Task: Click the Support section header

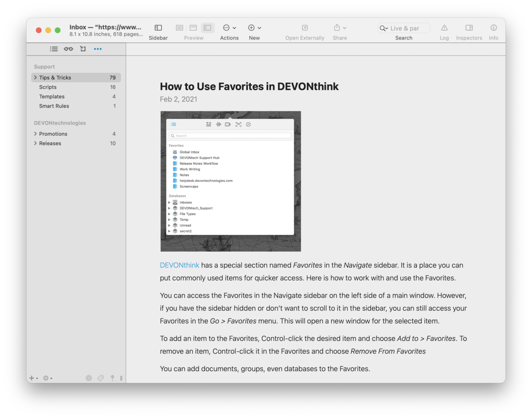Action: click(44, 67)
